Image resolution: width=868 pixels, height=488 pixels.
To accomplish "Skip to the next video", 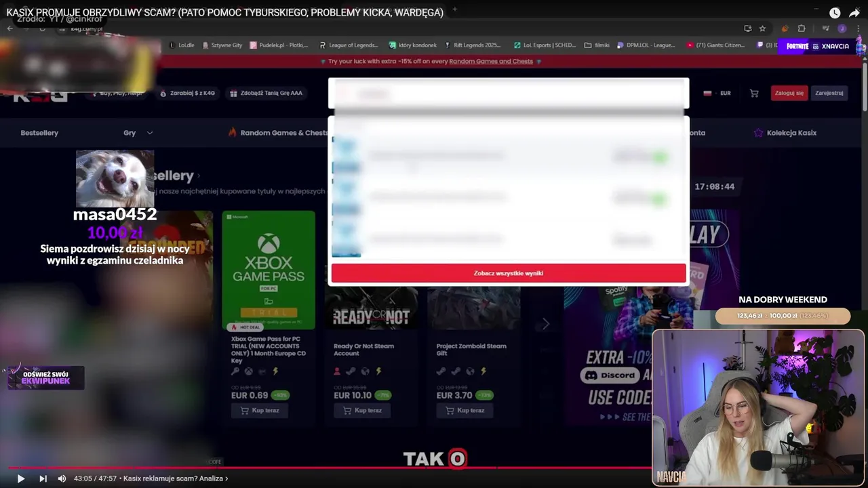I will pyautogui.click(x=43, y=479).
